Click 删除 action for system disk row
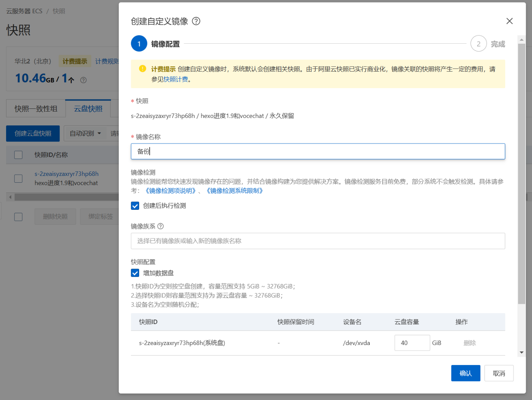 point(470,343)
